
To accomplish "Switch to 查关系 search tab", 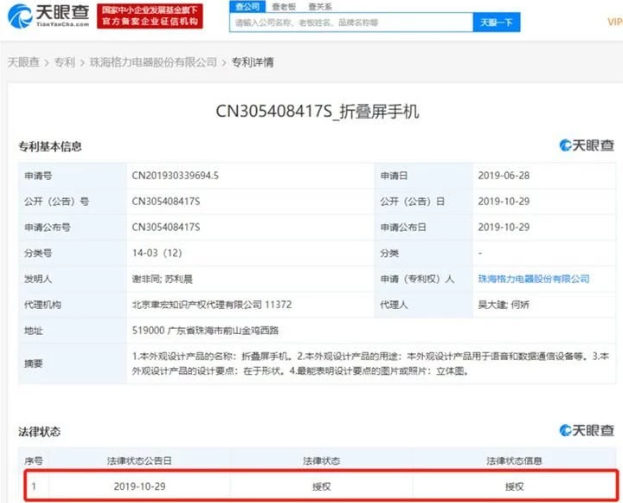I will point(320,6).
